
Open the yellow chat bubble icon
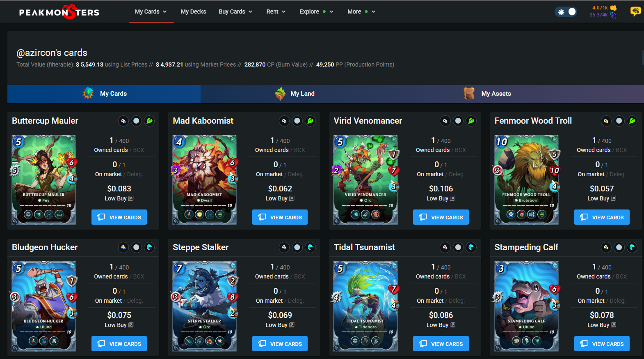pos(635,12)
